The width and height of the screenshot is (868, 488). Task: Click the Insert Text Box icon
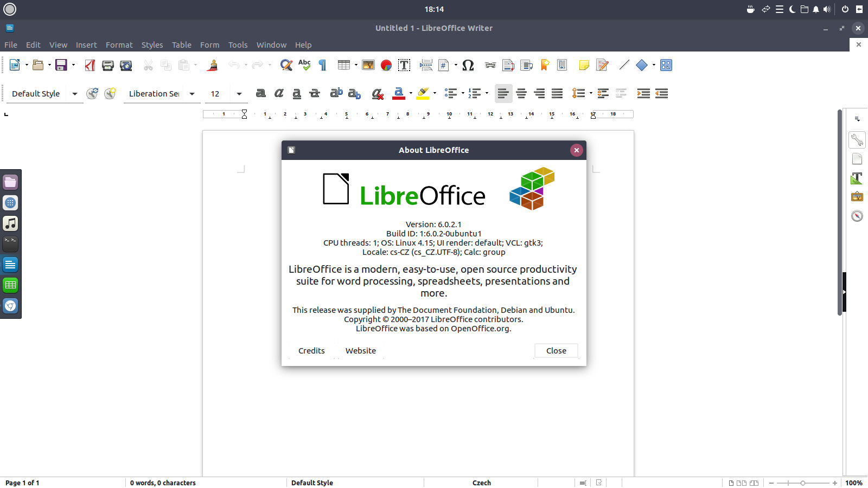404,66
